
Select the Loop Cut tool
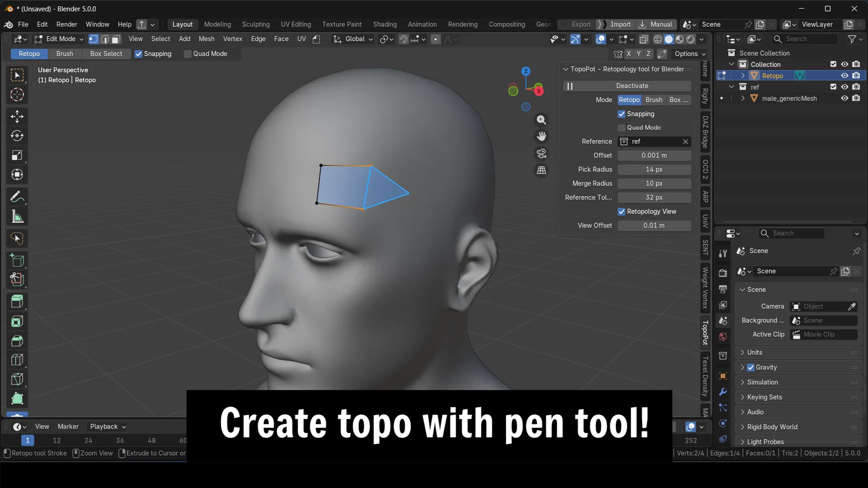pos(17,360)
